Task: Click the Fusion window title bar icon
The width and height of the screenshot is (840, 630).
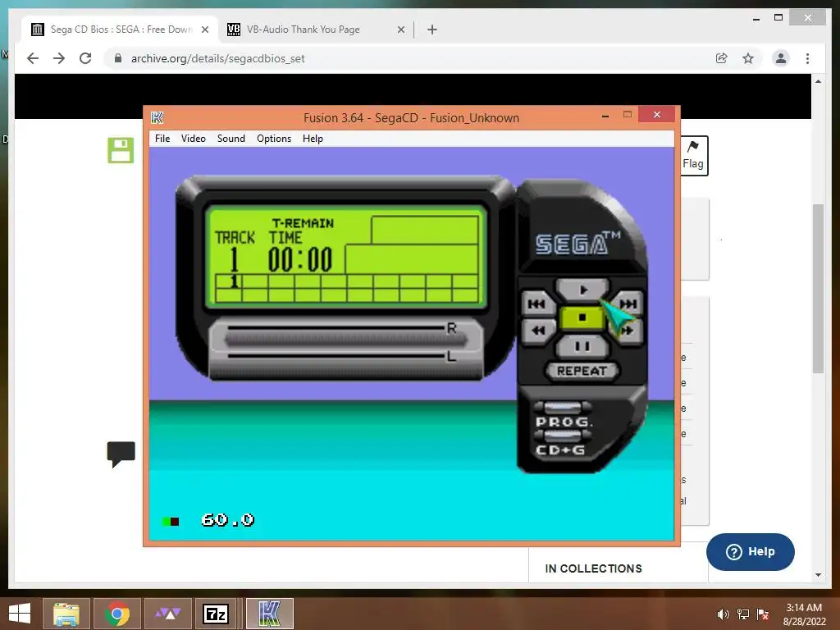Action: point(157,117)
